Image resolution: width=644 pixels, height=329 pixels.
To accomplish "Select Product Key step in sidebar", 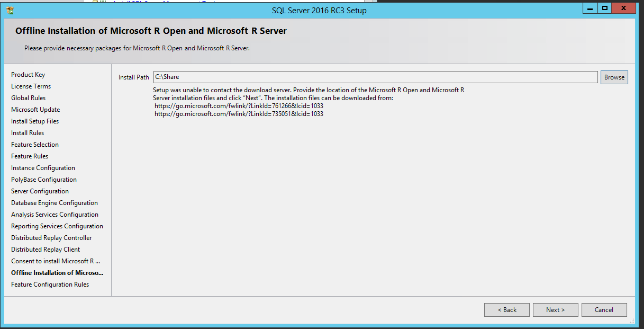I will point(28,75).
